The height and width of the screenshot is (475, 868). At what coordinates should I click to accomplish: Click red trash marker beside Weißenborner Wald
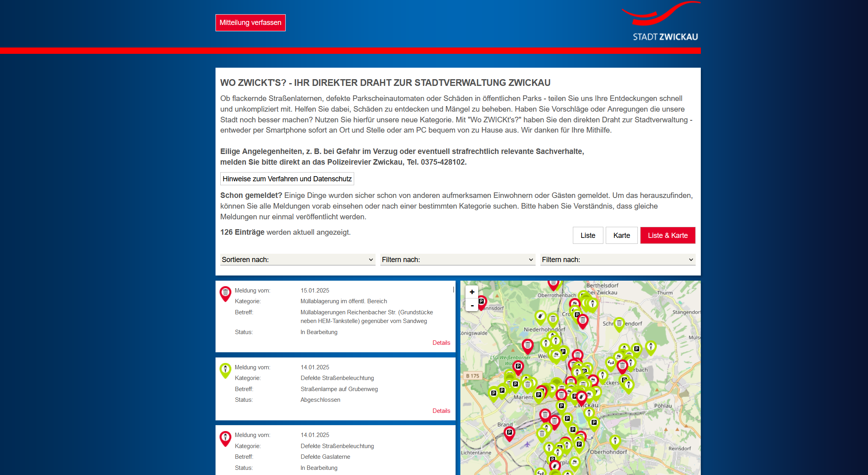[x=527, y=345]
